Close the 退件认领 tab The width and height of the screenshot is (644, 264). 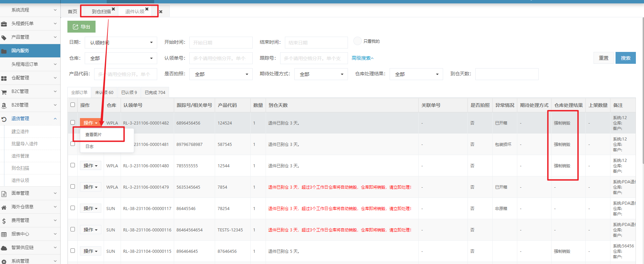pos(147,9)
